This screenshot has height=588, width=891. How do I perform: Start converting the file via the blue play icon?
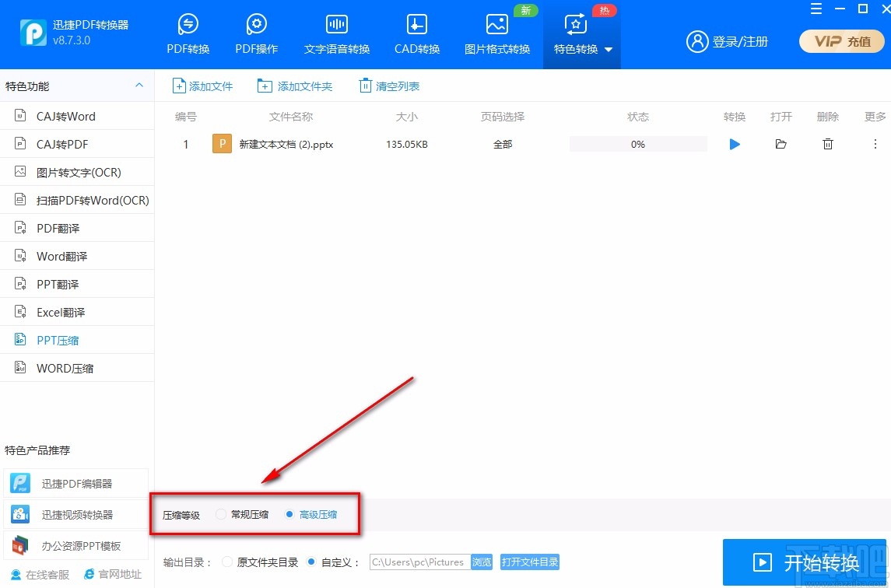(734, 144)
